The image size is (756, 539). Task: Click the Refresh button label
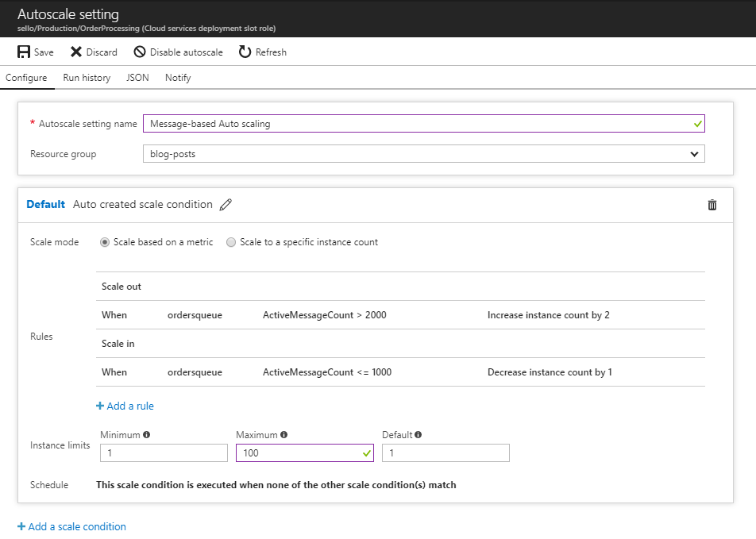pos(271,52)
